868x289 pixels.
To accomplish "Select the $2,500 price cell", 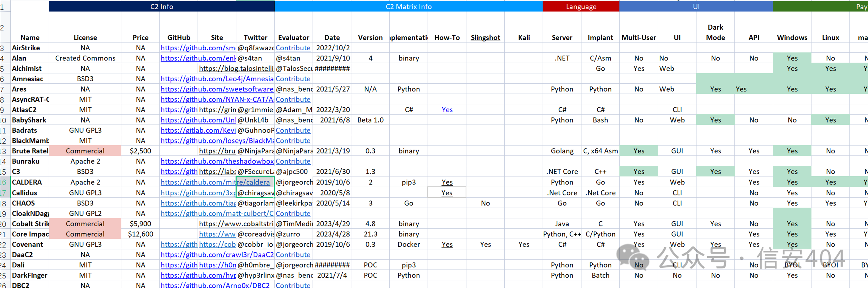I will click(140, 151).
